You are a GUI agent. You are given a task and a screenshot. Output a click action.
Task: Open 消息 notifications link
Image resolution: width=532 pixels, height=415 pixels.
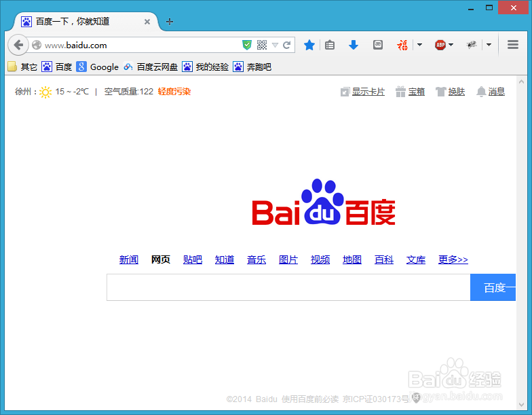click(x=497, y=91)
